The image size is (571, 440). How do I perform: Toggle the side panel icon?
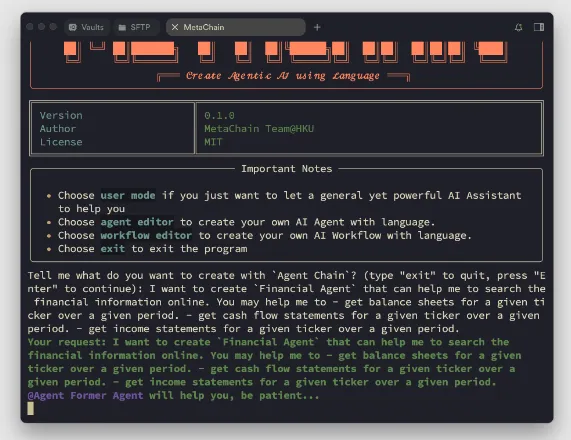539,27
